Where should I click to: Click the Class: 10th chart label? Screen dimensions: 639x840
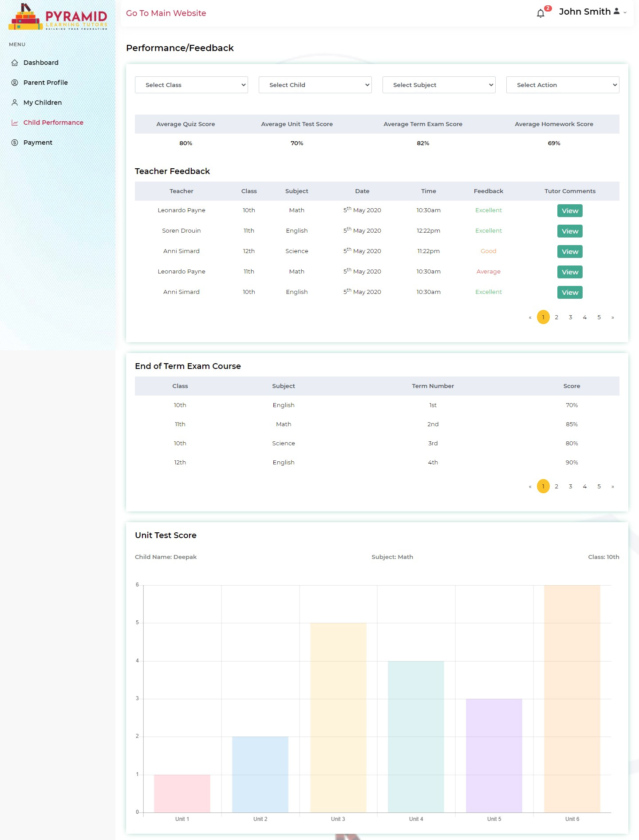pyautogui.click(x=603, y=557)
